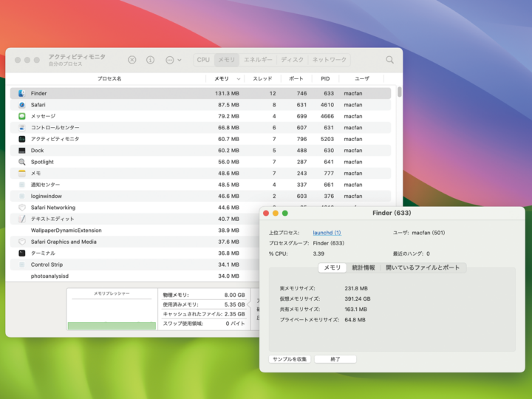Screen dimensions: 532x399
Task: Click the Spotlight magnifier process icon
Action: pyautogui.click(x=22, y=162)
